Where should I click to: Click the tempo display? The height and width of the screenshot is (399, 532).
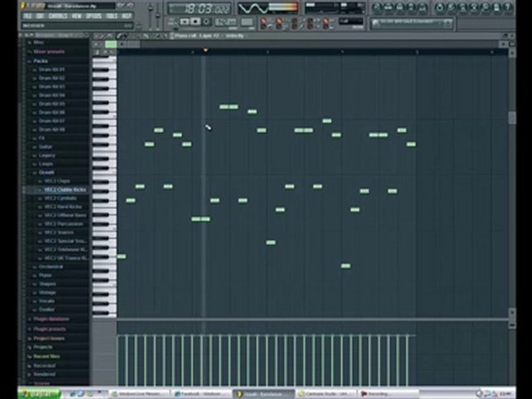pyautogui.click(x=226, y=22)
